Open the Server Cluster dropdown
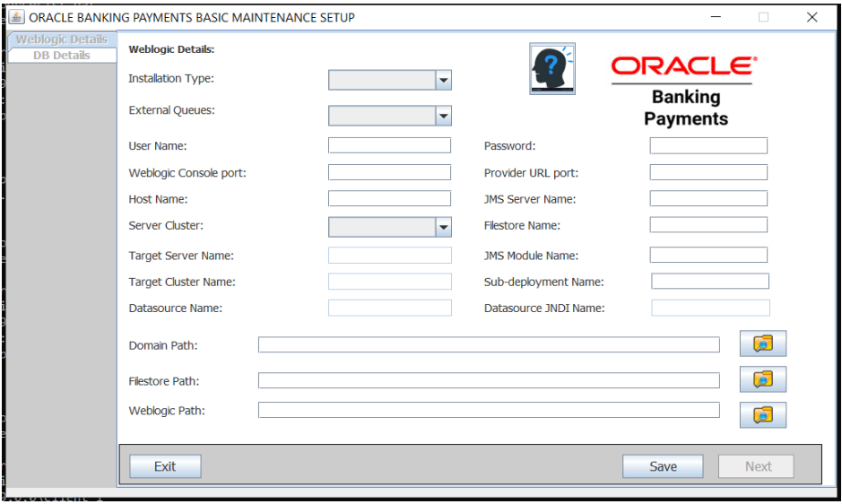This screenshot has height=504, width=842. coord(390,227)
